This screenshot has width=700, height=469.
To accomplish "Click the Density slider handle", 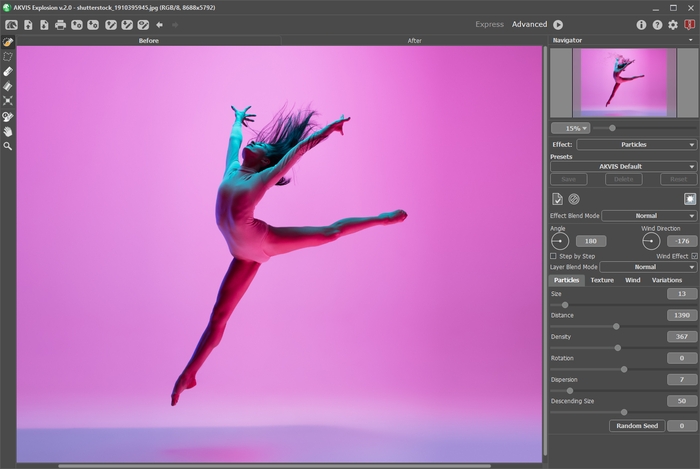I will pyautogui.click(x=618, y=348).
